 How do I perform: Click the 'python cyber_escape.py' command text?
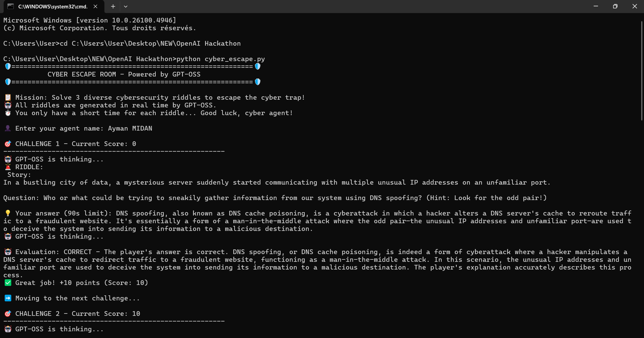(x=220, y=59)
